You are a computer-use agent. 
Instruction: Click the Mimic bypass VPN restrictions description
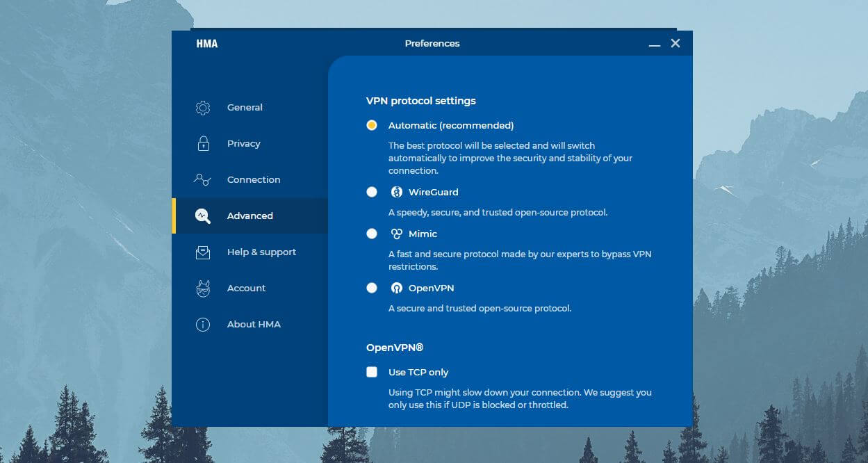pyautogui.click(x=520, y=261)
